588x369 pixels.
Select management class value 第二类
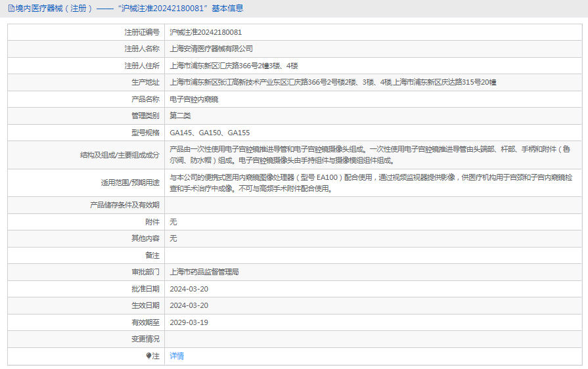pyautogui.click(x=180, y=116)
